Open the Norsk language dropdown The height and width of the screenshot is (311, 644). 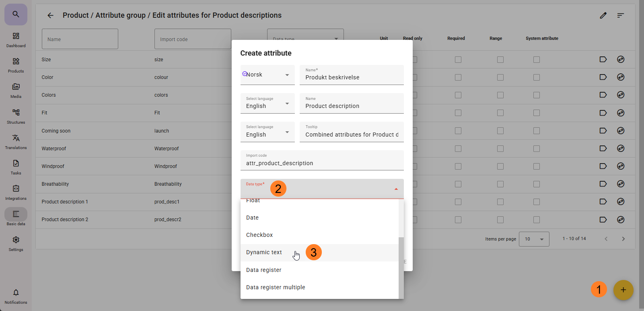coord(267,75)
